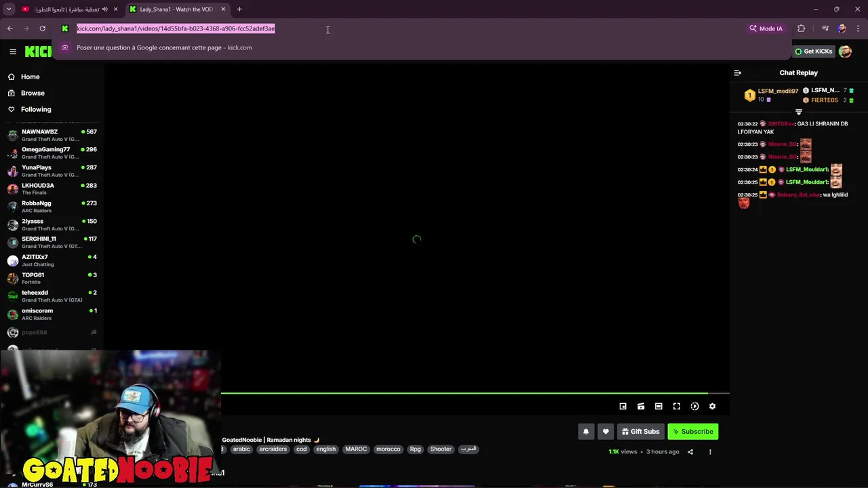Go back in browser history
Image resolution: width=868 pixels, height=488 pixels.
pyautogui.click(x=9, y=28)
